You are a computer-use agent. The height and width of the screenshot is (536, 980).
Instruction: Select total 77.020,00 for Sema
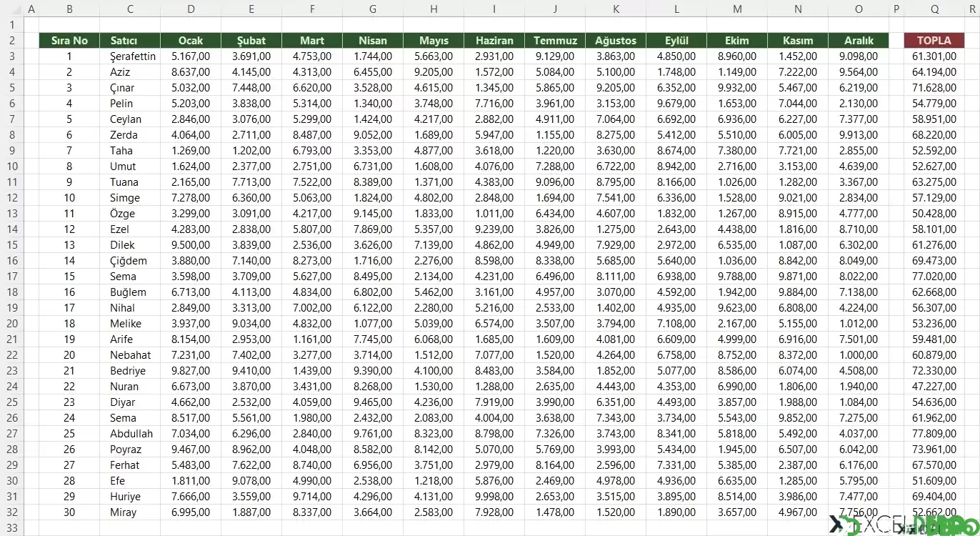click(934, 277)
